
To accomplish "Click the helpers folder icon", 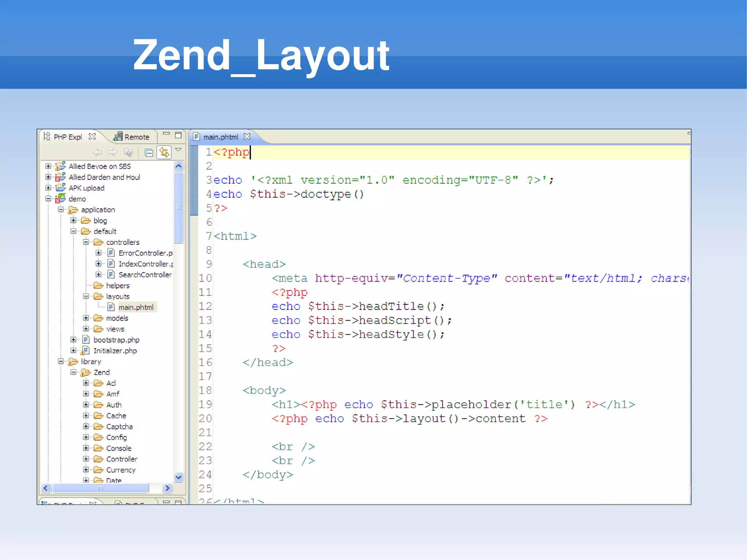I will 98,285.
